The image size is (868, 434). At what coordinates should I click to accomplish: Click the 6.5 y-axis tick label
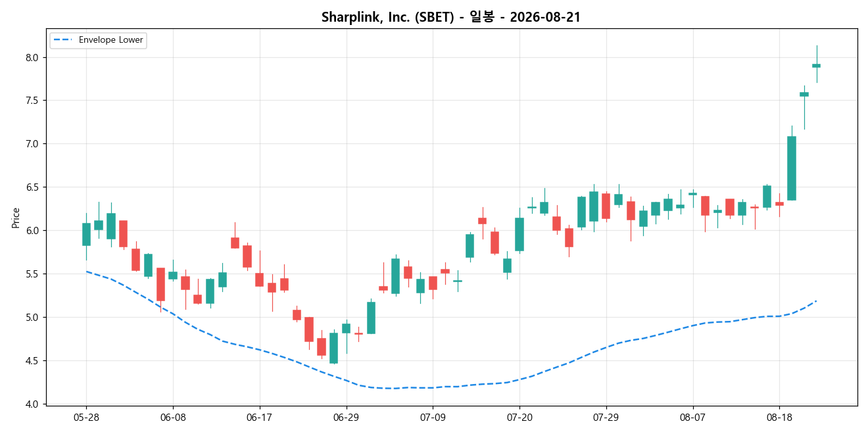[33, 187]
